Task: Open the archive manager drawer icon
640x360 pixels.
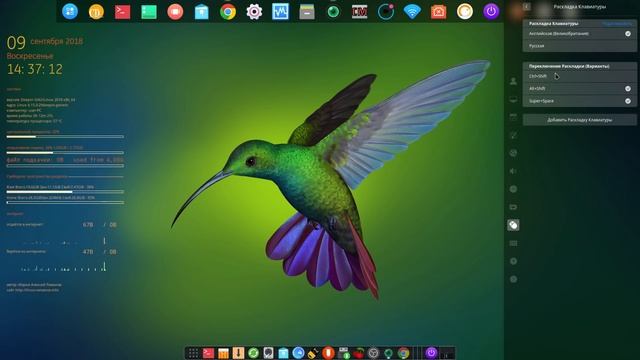Action: click(307, 12)
